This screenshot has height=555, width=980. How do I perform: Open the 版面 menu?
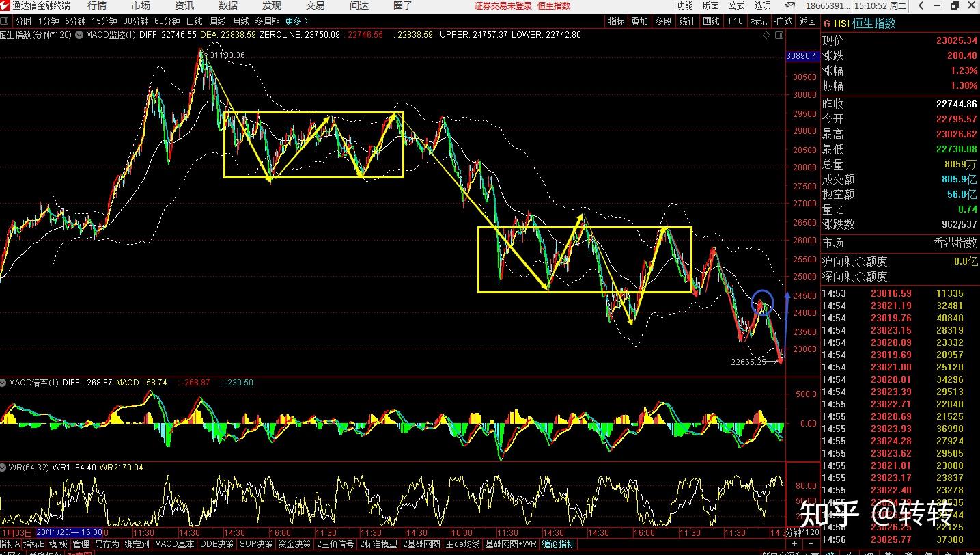(x=710, y=5)
